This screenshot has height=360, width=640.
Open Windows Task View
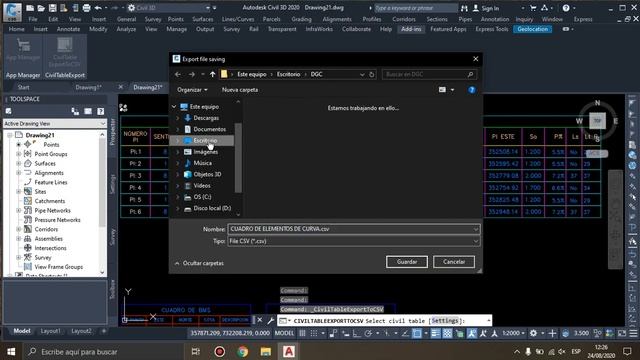196,351
